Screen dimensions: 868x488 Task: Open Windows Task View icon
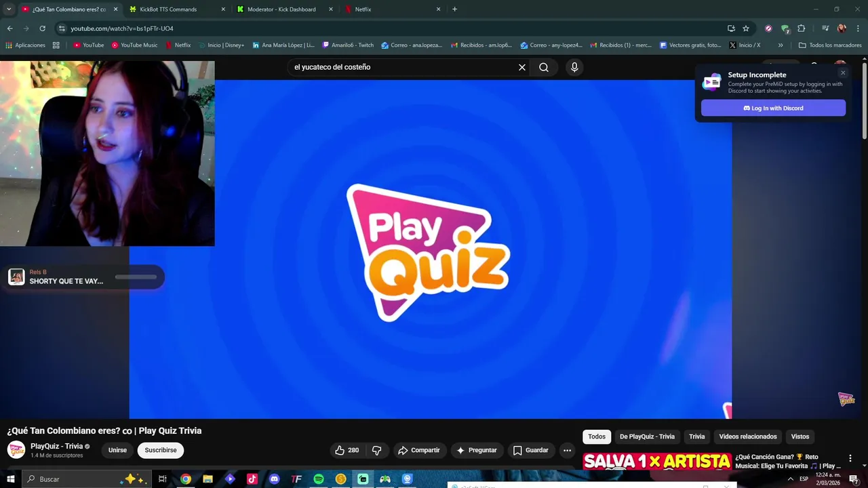(x=163, y=479)
